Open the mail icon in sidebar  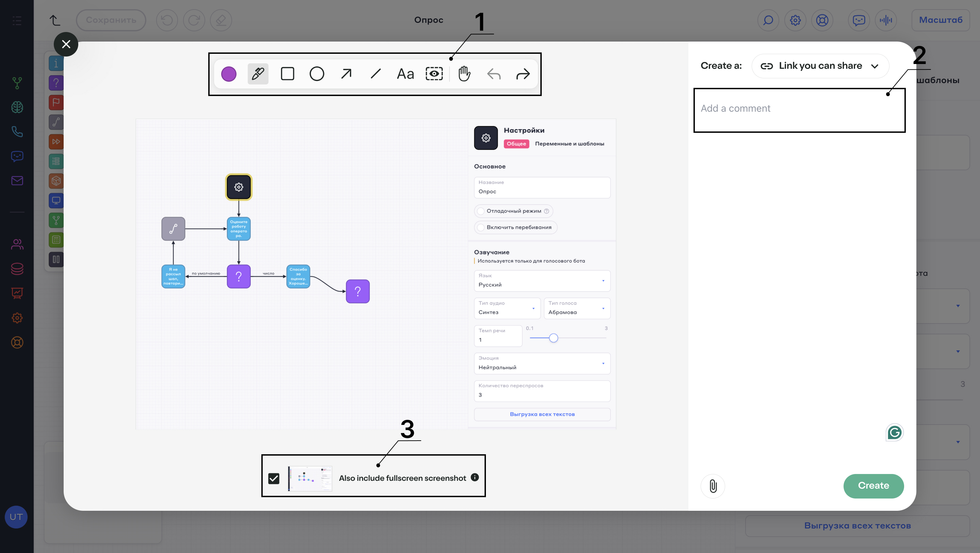17,180
